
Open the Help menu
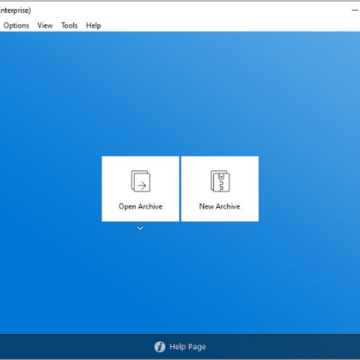[93, 26]
